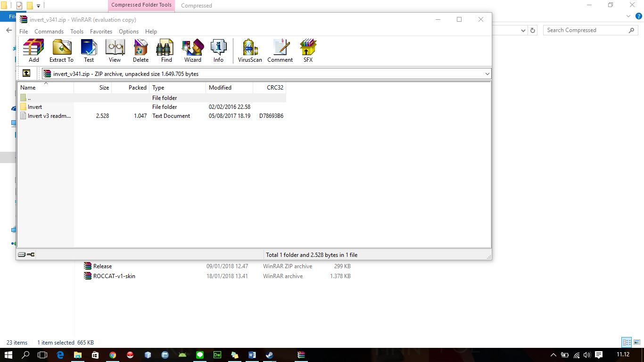Image resolution: width=644 pixels, height=362 pixels.
Task: Sort archive list by CRC32 column
Action: [270, 88]
